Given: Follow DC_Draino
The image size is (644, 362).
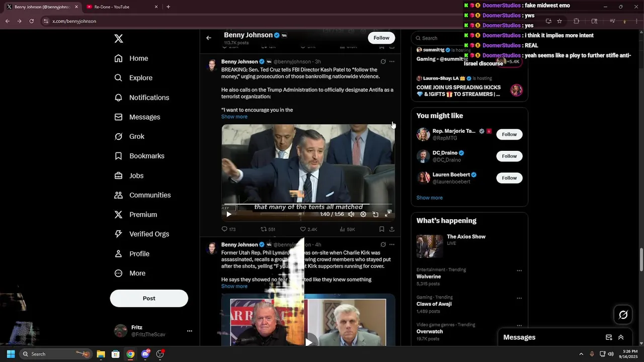Looking at the screenshot, I should [x=509, y=156].
